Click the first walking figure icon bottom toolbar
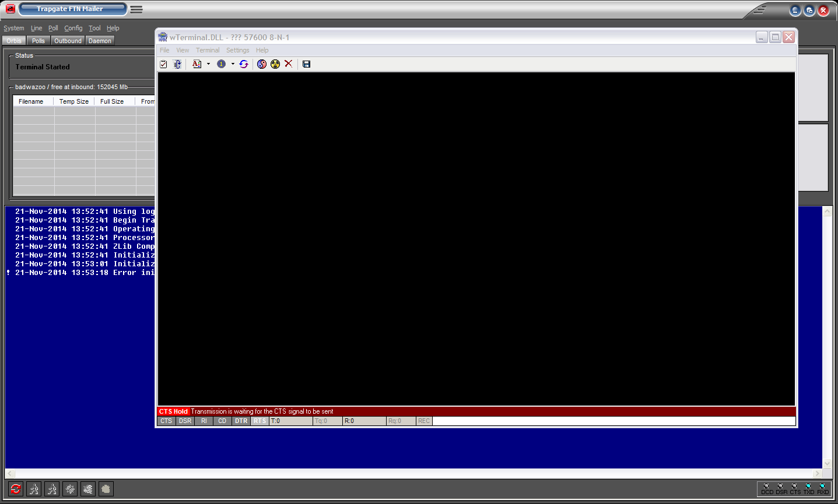Screen dimensions: 838x504 click(x=33, y=489)
